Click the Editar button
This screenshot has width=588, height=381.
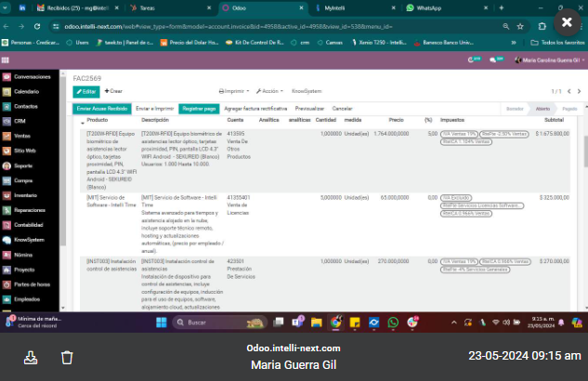86,91
